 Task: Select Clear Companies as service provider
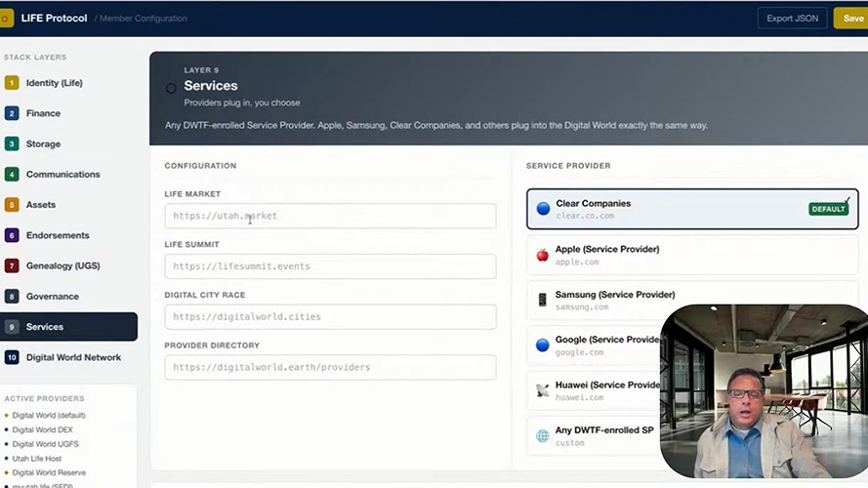pyautogui.click(x=692, y=209)
